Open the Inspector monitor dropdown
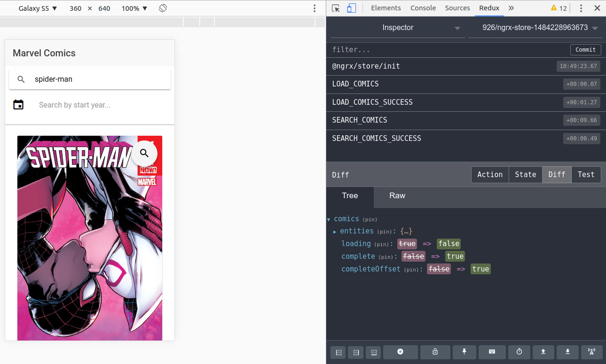 pyautogui.click(x=398, y=28)
